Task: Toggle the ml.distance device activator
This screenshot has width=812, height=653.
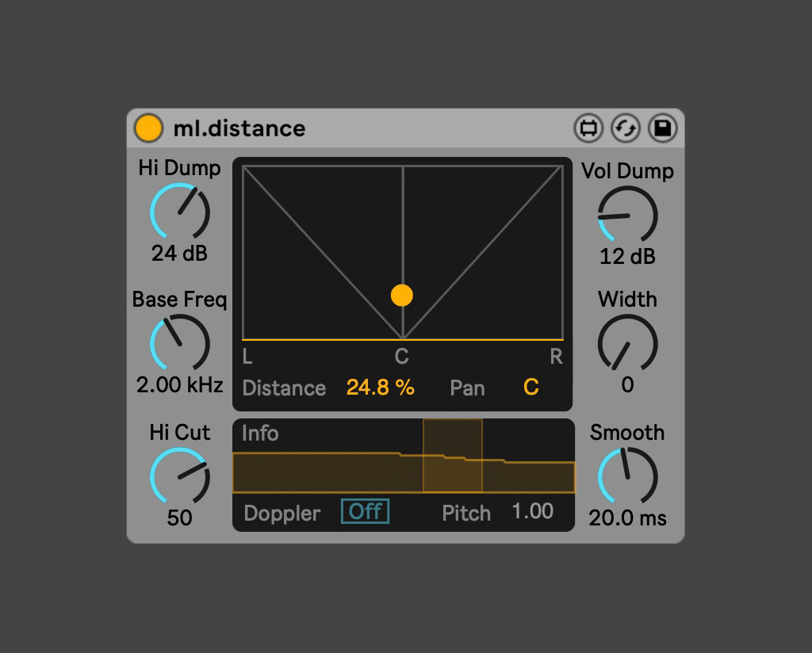Action: [x=148, y=128]
